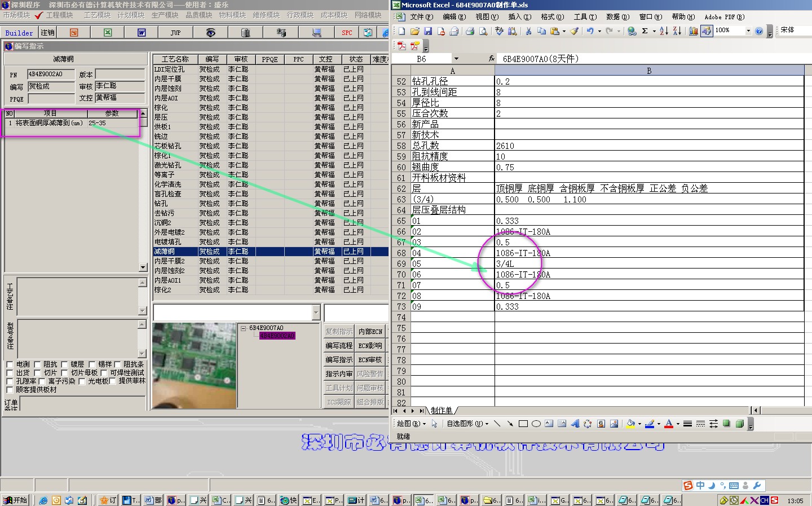Viewport: 812px width, 506px height.
Task: Click the SPC toolbar button
Action: pyautogui.click(x=347, y=33)
